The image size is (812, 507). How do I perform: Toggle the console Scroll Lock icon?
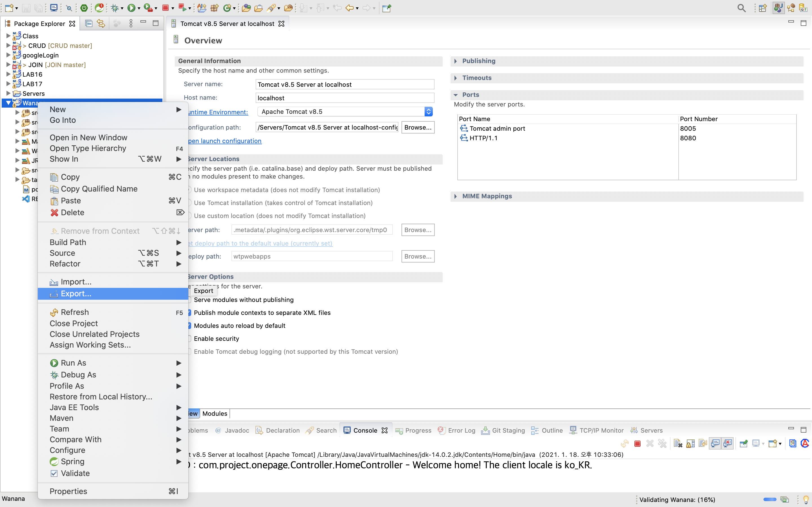point(690,444)
